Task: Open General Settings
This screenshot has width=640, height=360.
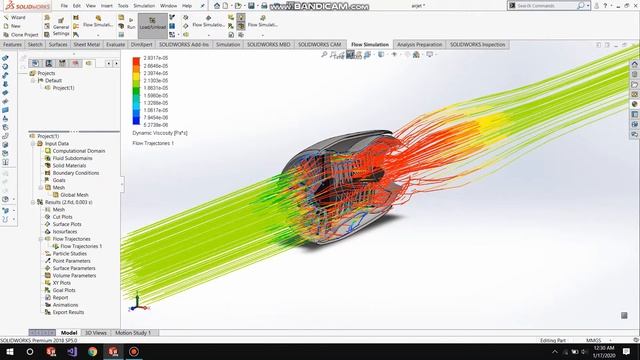Action: 60,27
